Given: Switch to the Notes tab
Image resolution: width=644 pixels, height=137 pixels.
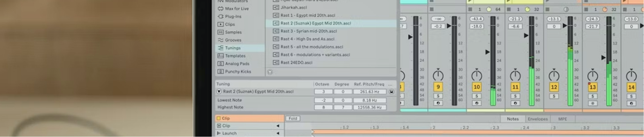Looking at the screenshot, I should coord(513,119).
